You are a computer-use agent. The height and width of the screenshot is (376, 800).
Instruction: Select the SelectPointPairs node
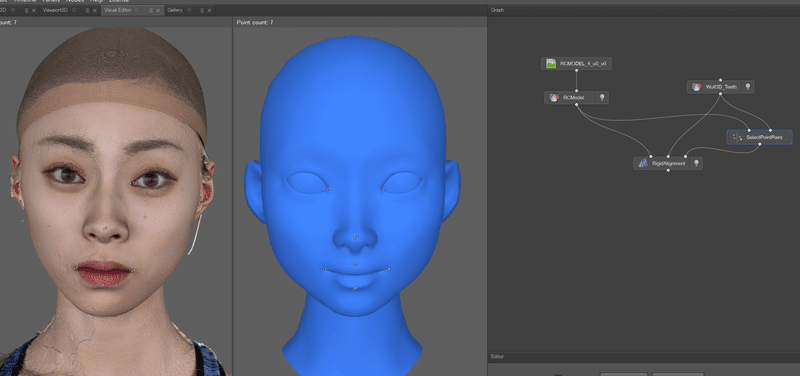[760, 137]
